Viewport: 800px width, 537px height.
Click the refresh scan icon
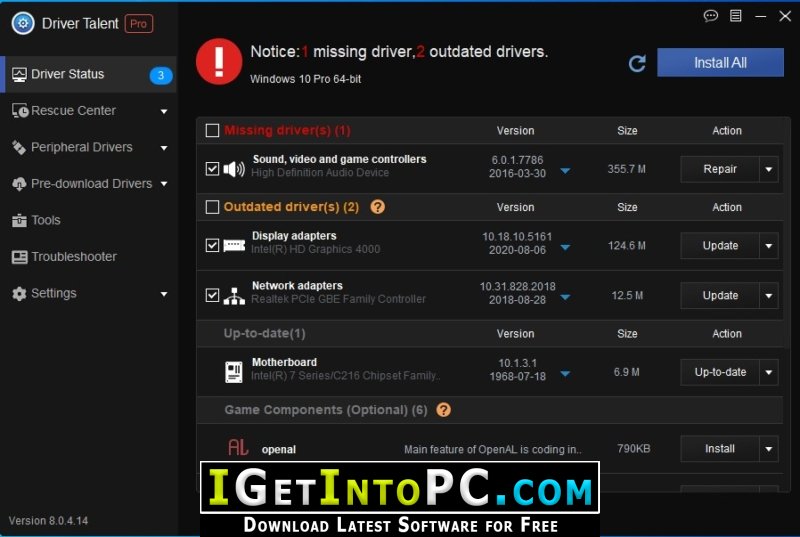[637, 63]
